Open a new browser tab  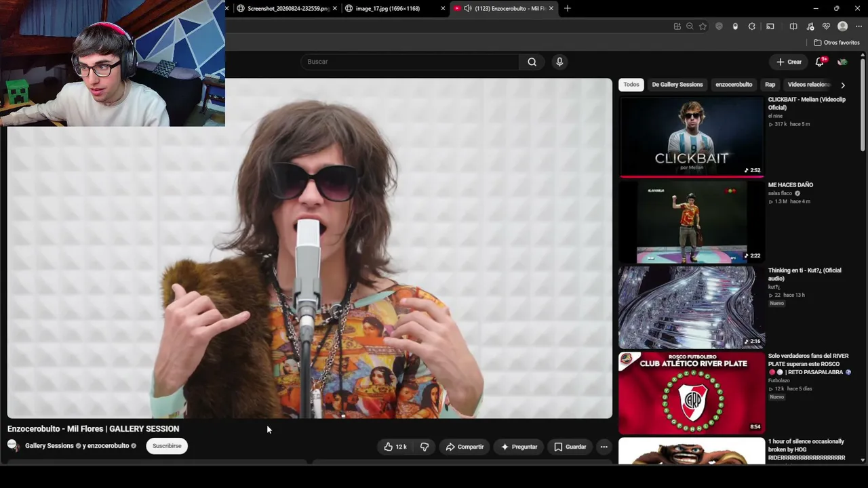568,8
